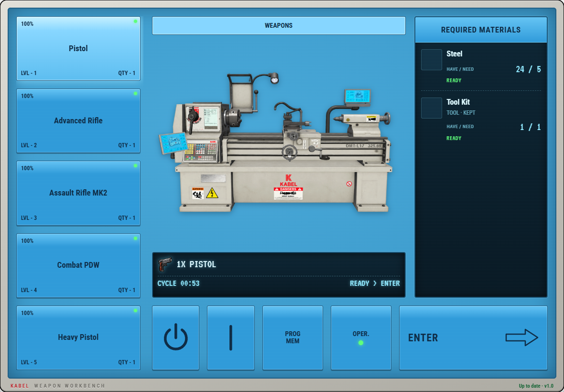The image size is (564, 392).
Task: Click the green status dot on Pistol card
Action: coord(135,21)
